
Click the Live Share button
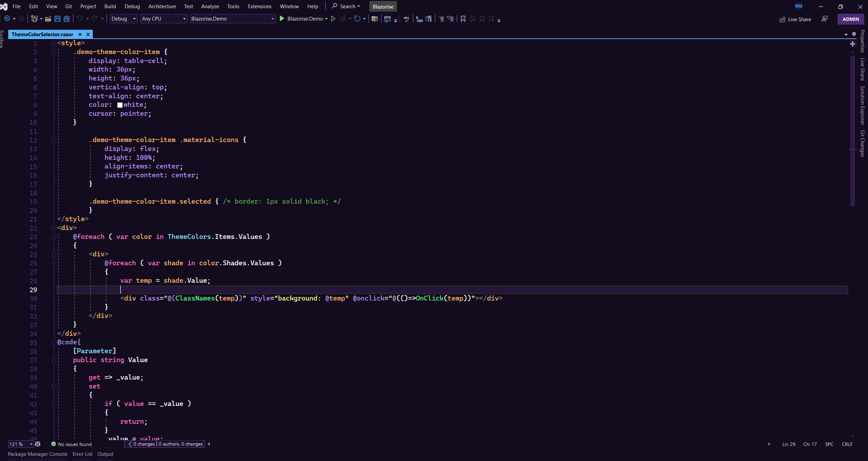point(795,19)
